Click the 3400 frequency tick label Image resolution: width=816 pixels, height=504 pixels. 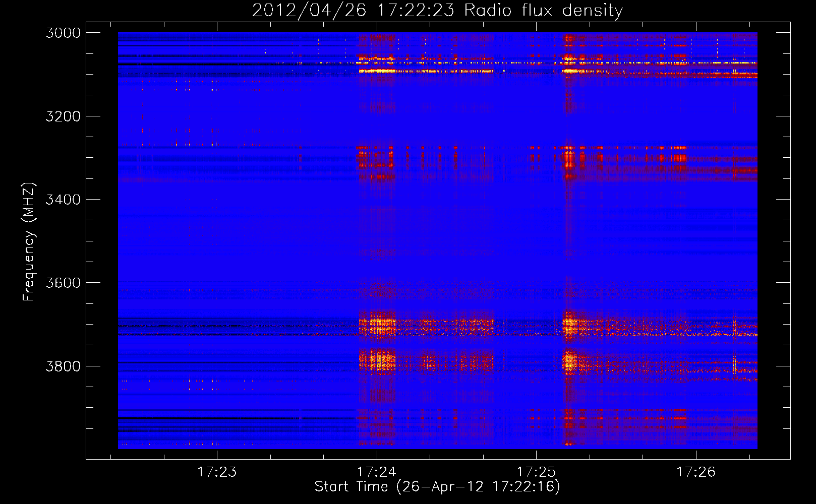63,200
